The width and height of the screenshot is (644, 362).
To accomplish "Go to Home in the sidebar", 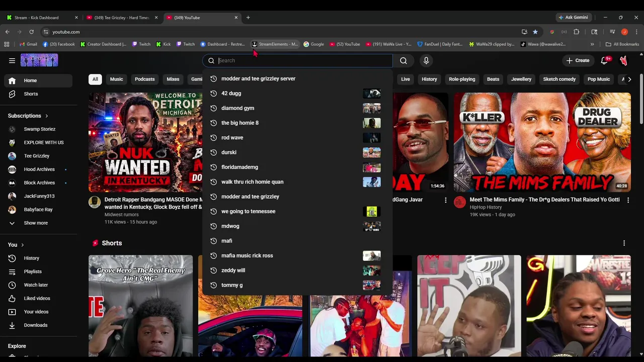I will [x=38, y=80].
